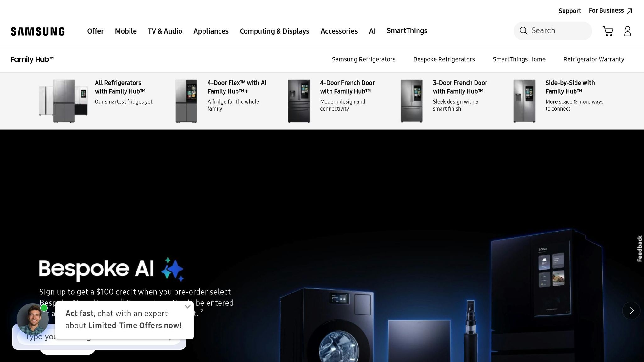Click Side-by-Side fridge thumbnail
This screenshot has width=644, height=362.
[x=524, y=101]
